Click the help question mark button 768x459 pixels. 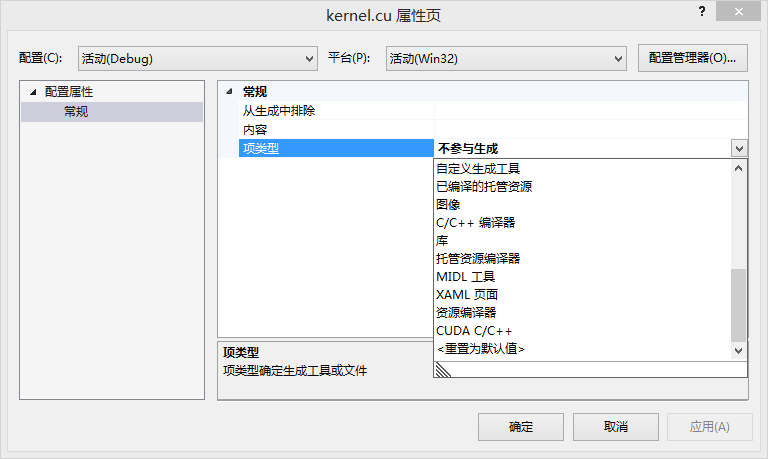pyautogui.click(x=702, y=11)
